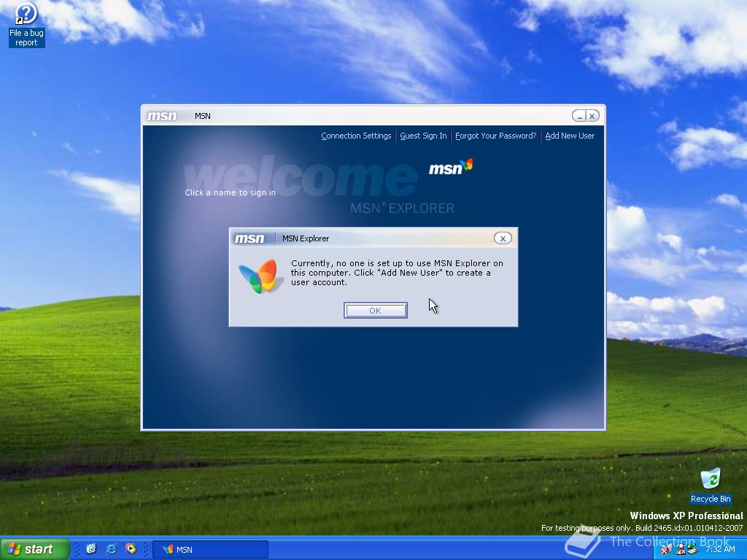
Task: Open the Windows start menu
Action: [34, 549]
